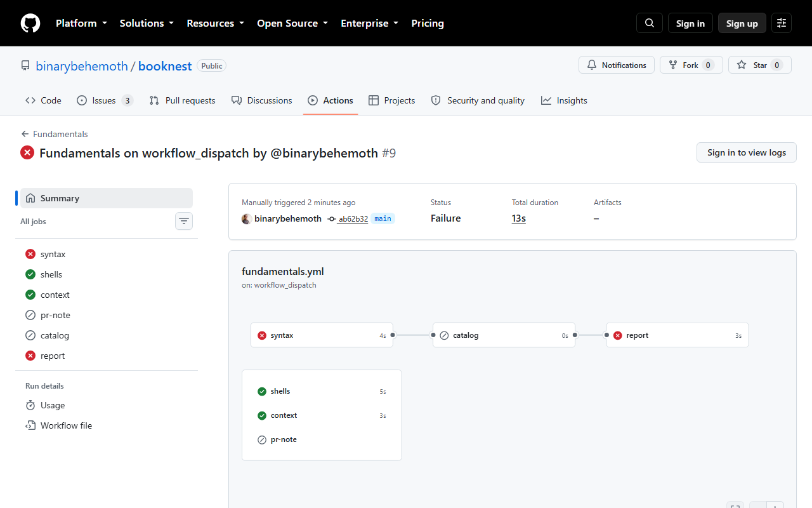The width and height of the screenshot is (812, 508).
Task: Click the GitHub logo in the header
Action: click(30, 23)
